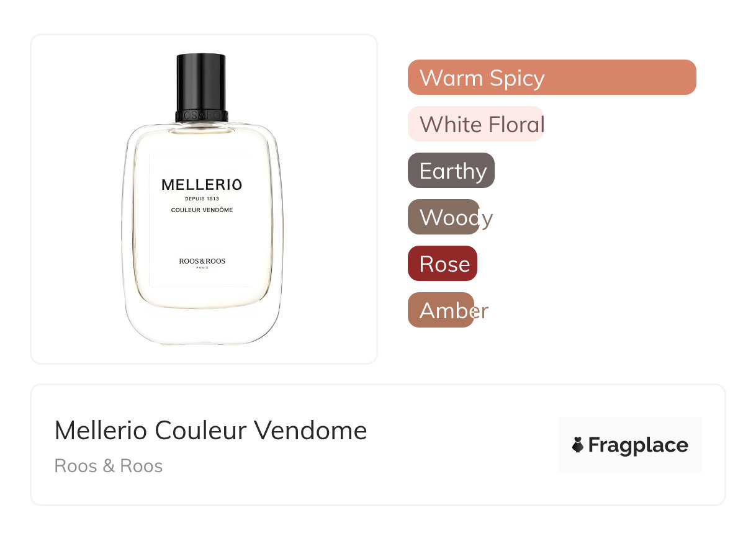
Task: Click the white label panel on bottle
Action: tap(202, 236)
